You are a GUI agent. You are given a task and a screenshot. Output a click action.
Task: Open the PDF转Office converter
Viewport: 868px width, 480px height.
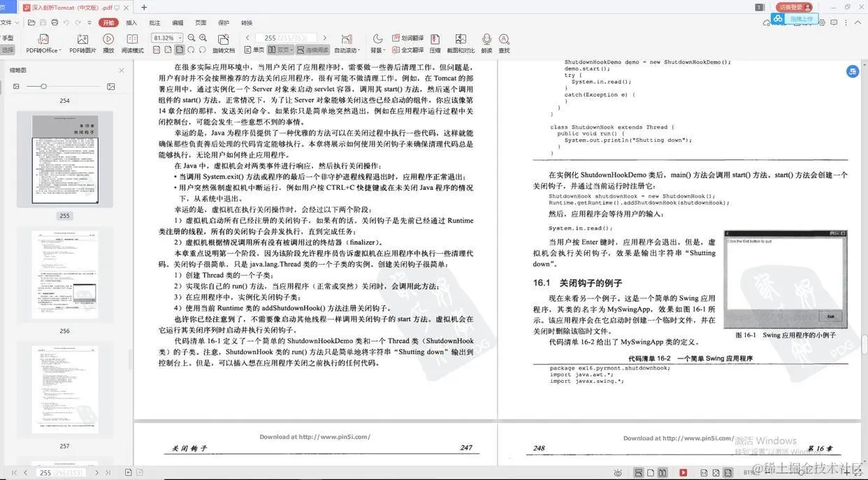tap(42, 43)
